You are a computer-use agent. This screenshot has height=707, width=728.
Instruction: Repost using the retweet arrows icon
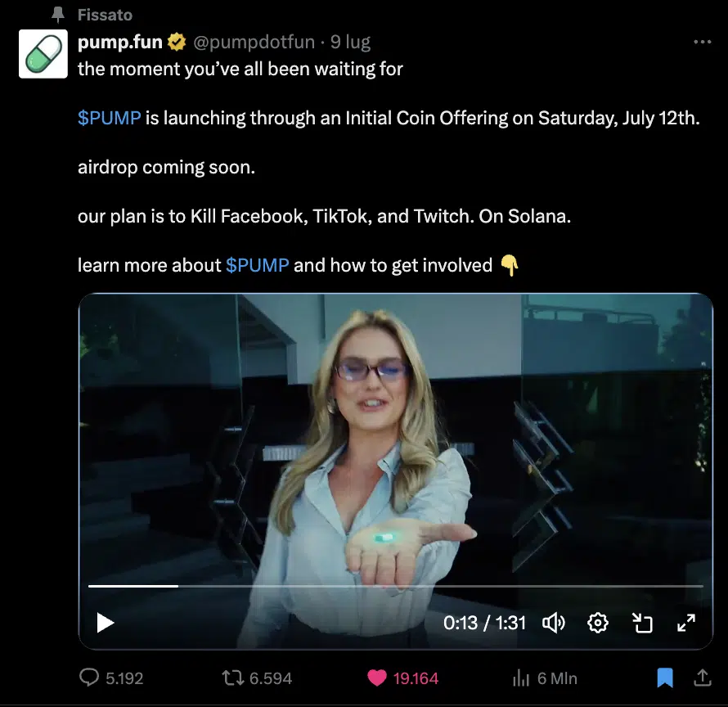pyautogui.click(x=233, y=678)
